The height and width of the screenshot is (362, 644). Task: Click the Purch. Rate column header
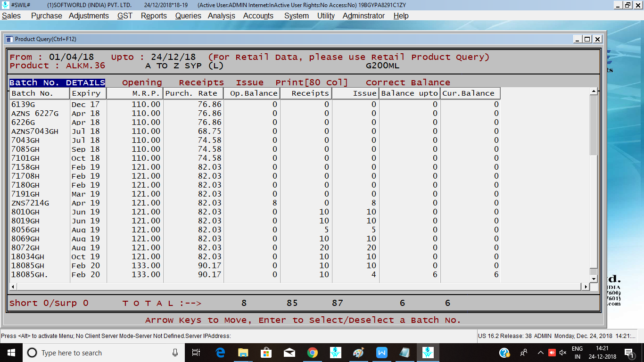(193, 93)
